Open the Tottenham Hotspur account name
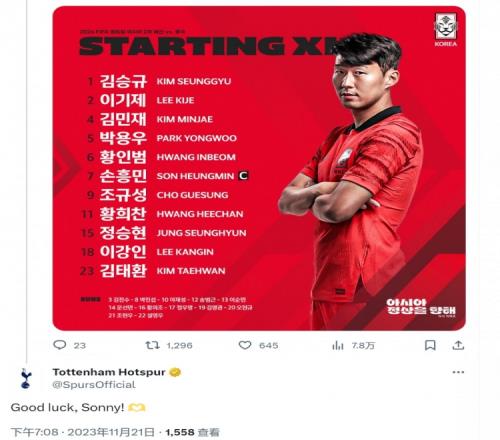This screenshot has height=440, width=500. (x=109, y=372)
